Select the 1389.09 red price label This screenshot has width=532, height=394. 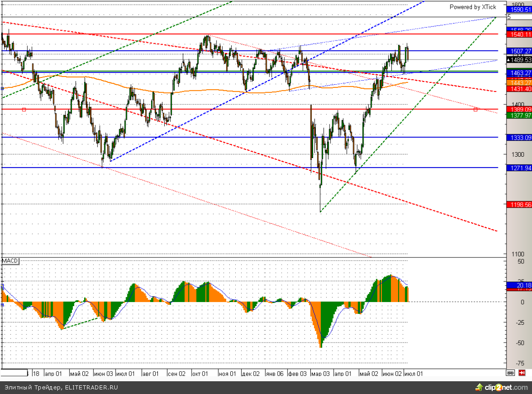[x=519, y=109]
